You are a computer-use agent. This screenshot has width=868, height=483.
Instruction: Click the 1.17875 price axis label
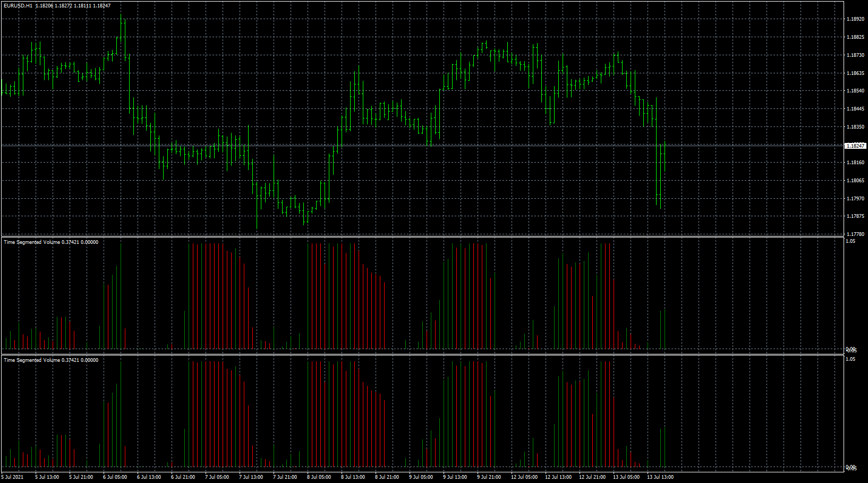click(x=855, y=216)
